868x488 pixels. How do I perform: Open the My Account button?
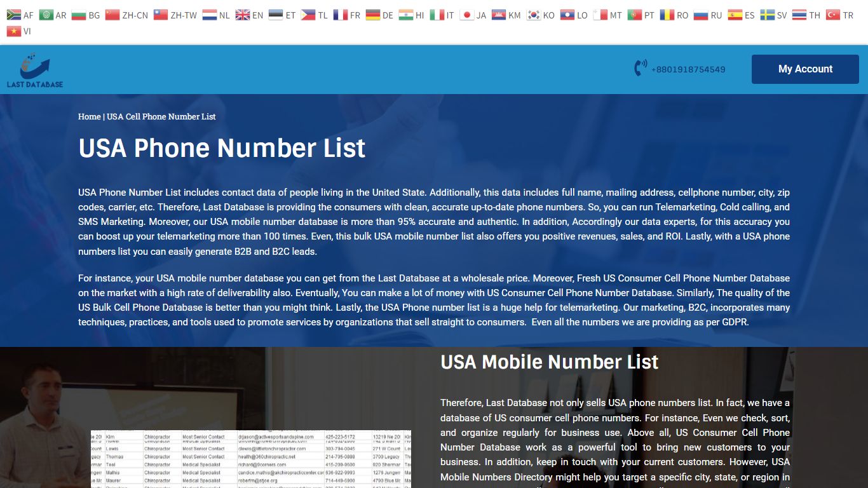[805, 69]
